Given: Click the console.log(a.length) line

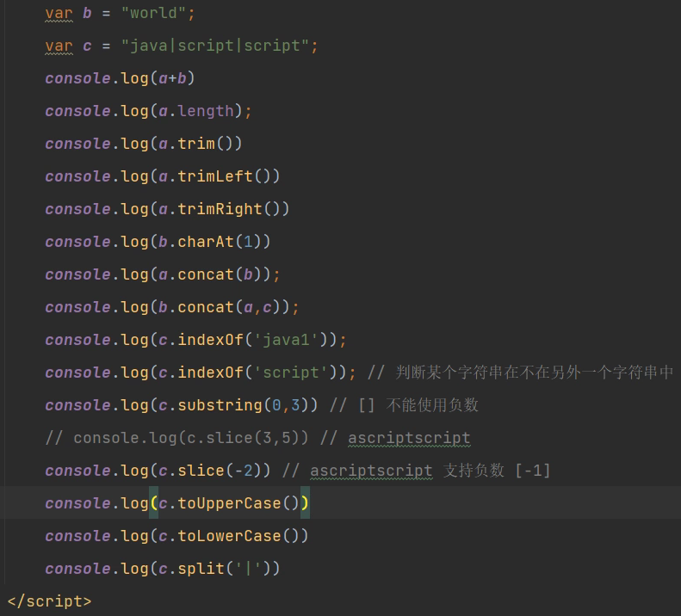Looking at the screenshot, I should (x=148, y=111).
